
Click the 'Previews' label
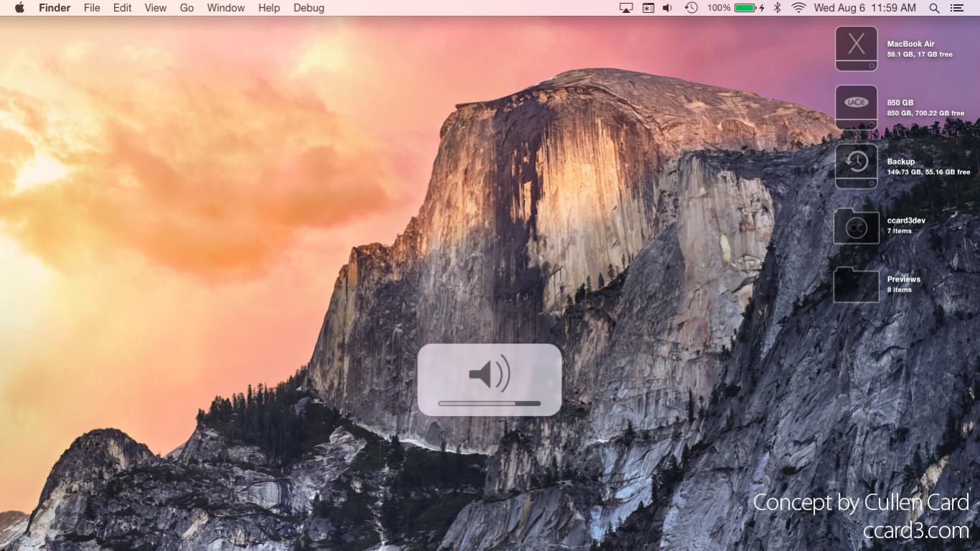click(x=904, y=279)
